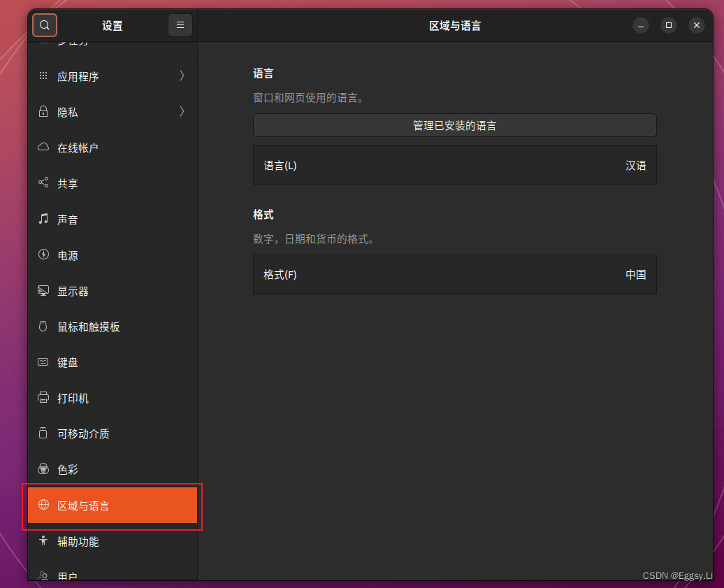The width and height of the screenshot is (724, 588).
Task: Open the 语言(L) row to change language
Action: [455, 166]
